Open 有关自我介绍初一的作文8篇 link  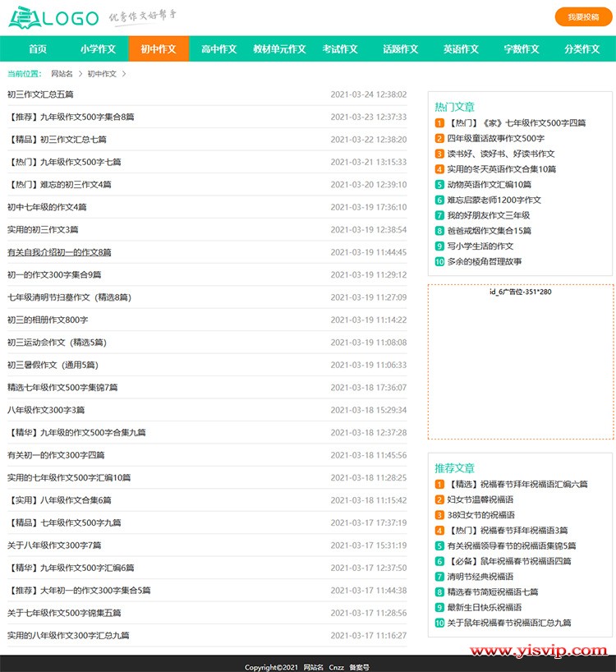click(59, 252)
